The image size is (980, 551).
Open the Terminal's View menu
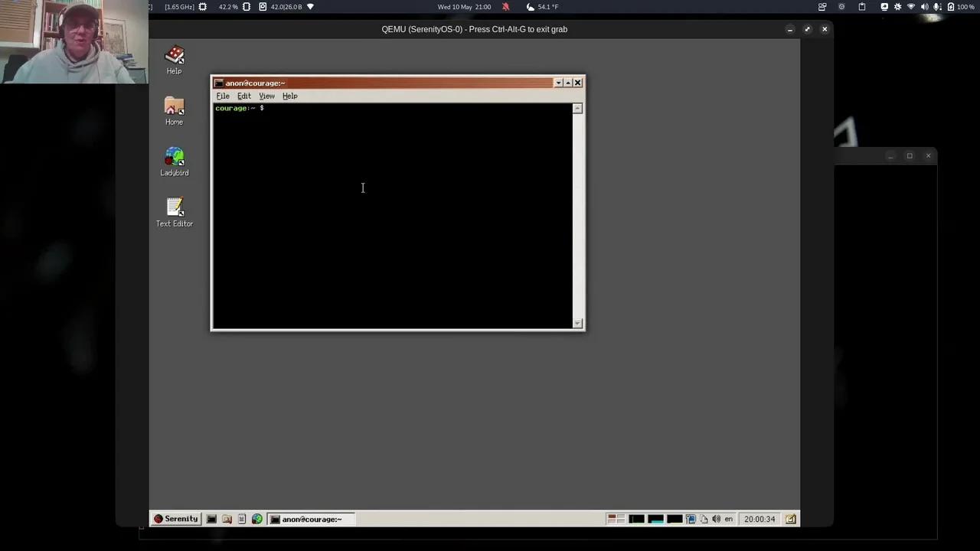(x=266, y=96)
